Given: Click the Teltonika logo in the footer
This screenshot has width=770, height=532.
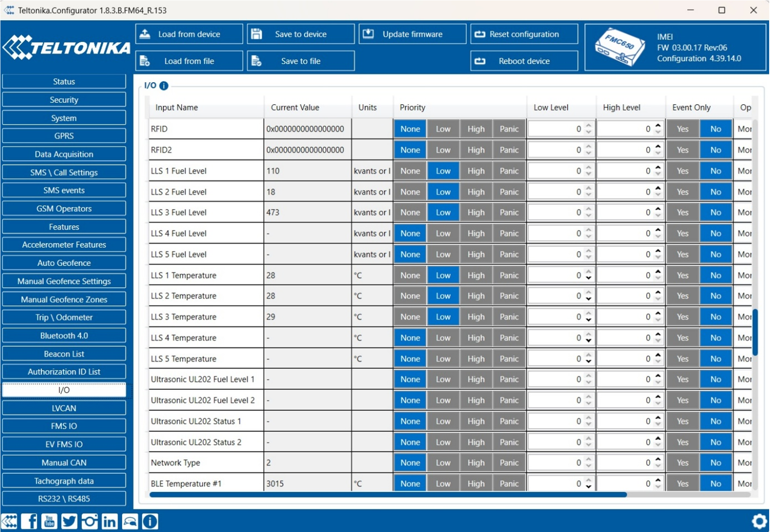Looking at the screenshot, I should click(9, 521).
